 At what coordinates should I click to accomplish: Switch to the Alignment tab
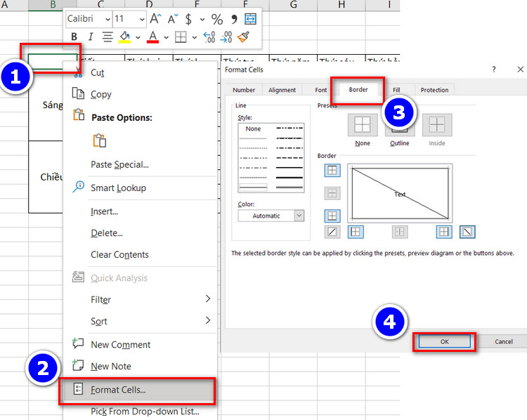[282, 90]
